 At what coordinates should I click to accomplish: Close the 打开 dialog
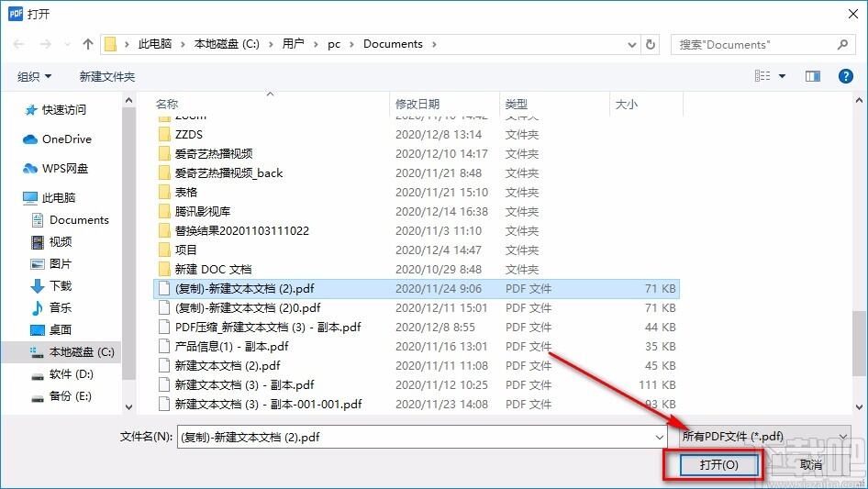point(853,14)
